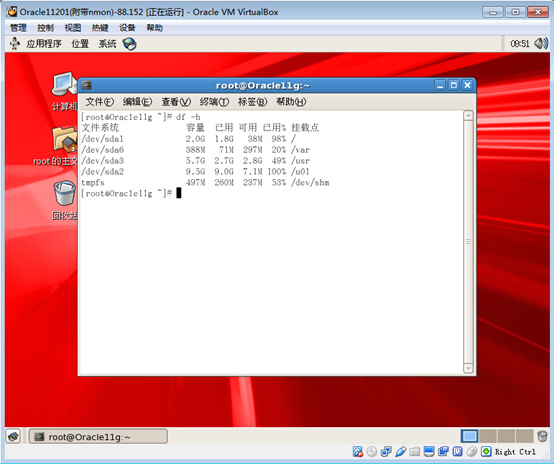
Task: Click VirtualBox network adapters status icon
Action: pyautogui.click(x=386, y=452)
